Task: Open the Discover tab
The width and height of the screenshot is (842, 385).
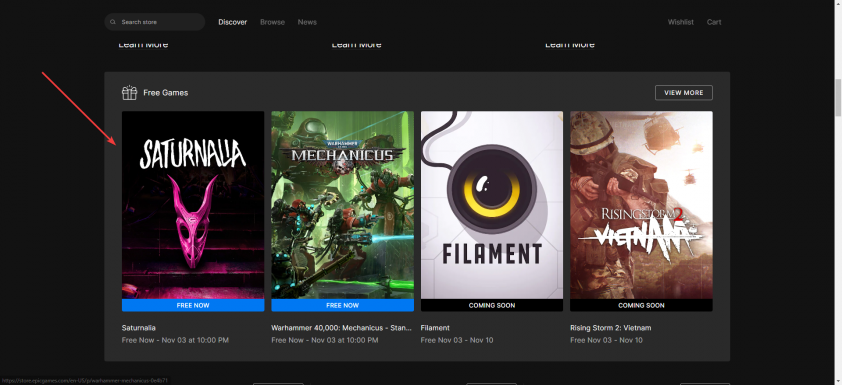Action: point(233,22)
